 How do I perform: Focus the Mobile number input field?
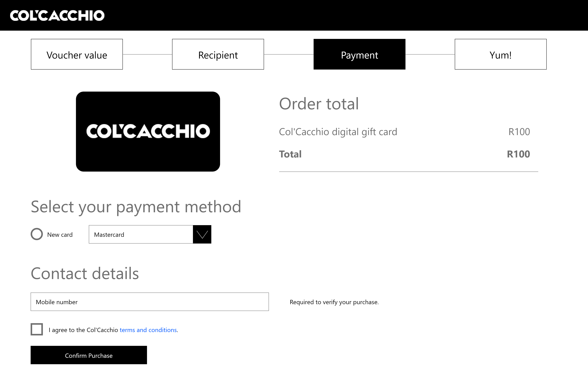tap(149, 302)
